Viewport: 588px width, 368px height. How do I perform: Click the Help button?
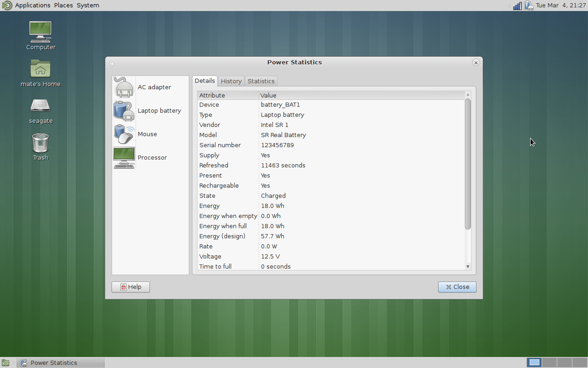tap(130, 287)
